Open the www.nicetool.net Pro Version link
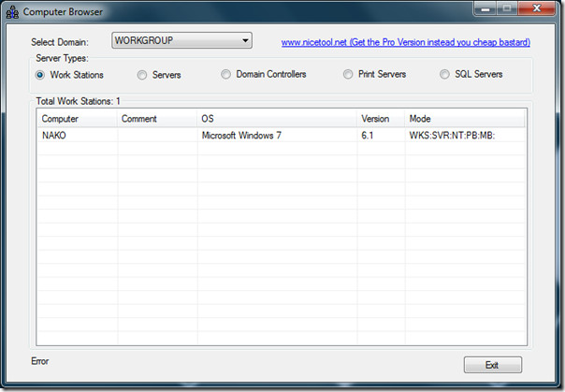The image size is (565, 392). [x=405, y=42]
